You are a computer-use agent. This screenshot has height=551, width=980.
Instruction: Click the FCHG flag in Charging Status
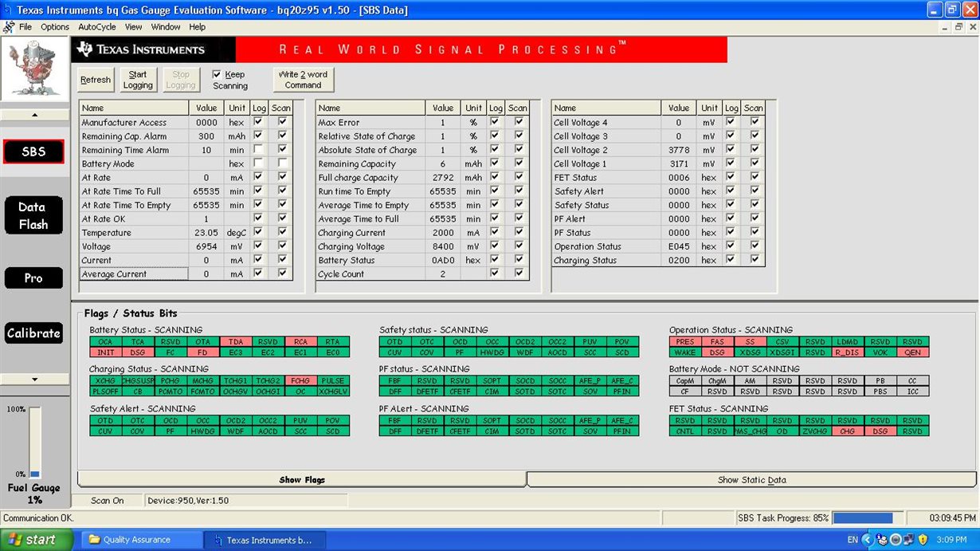click(x=300, y=380)
